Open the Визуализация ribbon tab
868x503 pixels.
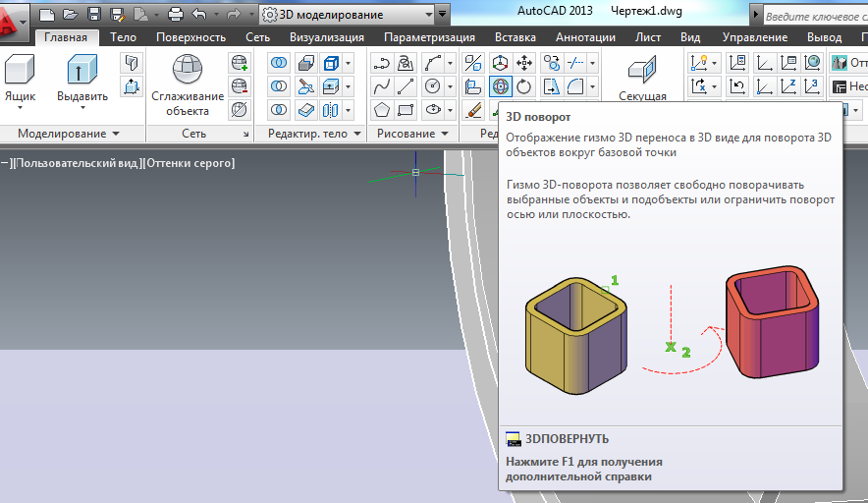coord(327,37)
